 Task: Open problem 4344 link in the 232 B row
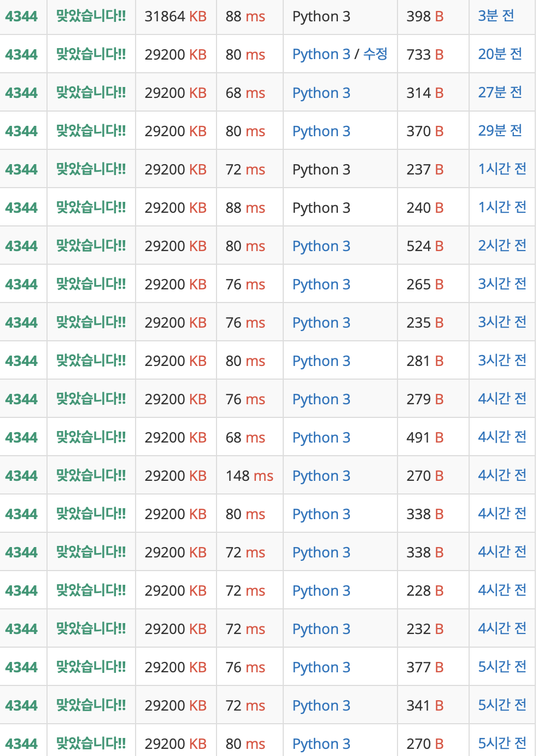[x=21, y=629]
